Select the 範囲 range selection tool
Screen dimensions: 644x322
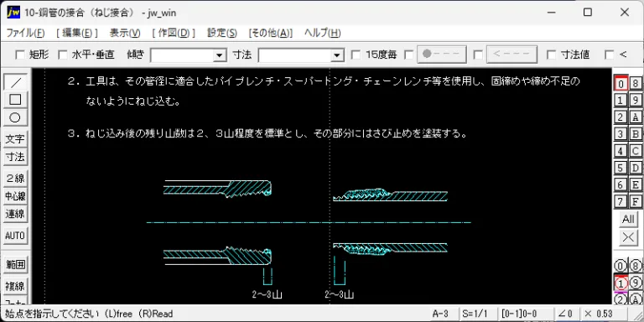coord(15,265)
